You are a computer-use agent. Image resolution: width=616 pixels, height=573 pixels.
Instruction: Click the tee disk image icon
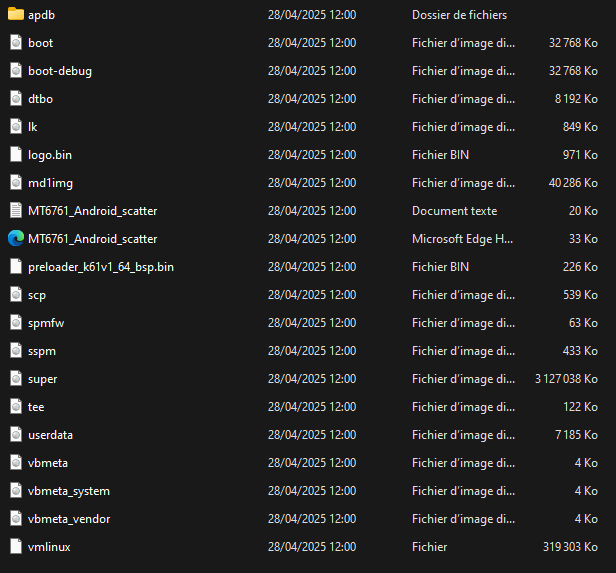(x=16, y=406)
